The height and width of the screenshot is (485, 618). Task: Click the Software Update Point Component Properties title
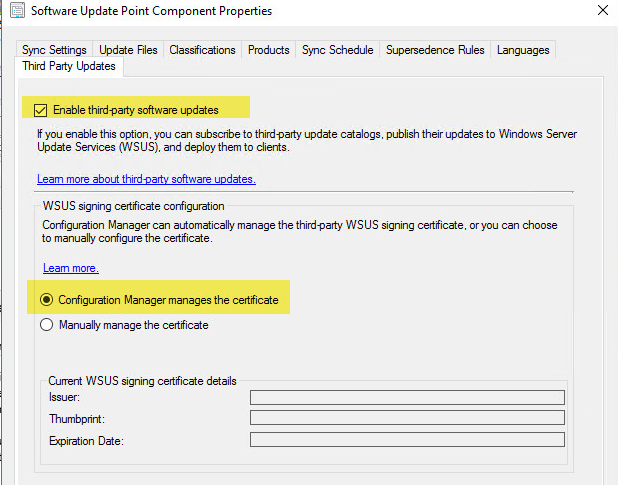[x=151, y=11]
